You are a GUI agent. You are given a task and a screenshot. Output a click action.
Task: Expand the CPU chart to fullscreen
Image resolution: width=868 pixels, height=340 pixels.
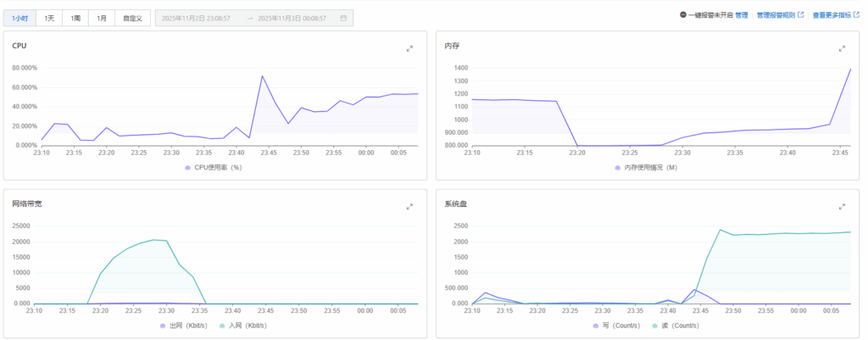tap(409, 48)
